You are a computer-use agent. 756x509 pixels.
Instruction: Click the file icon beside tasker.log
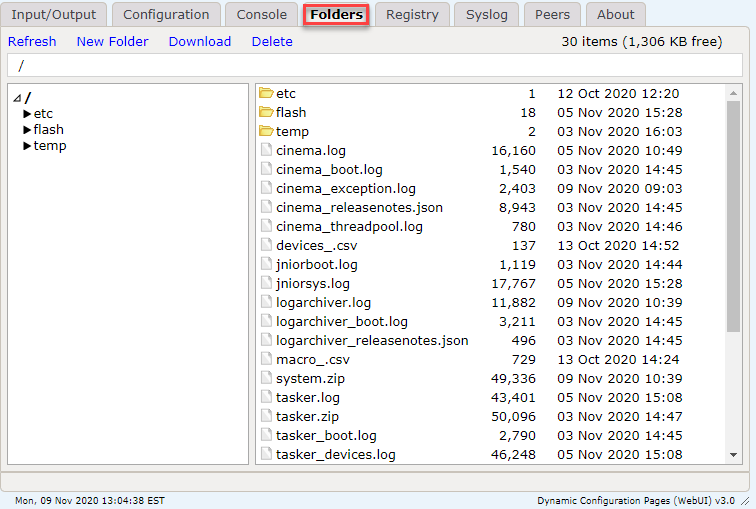[266, 397]
